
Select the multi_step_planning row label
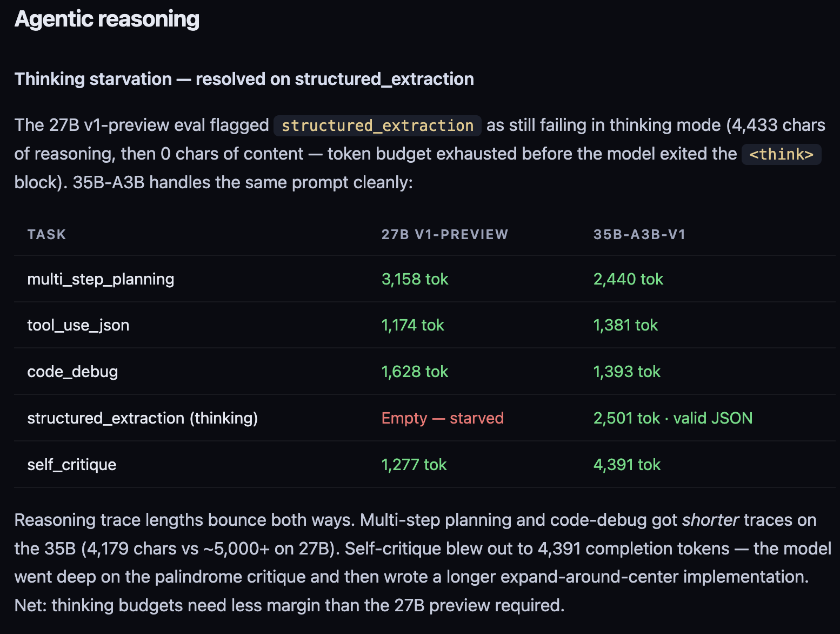101,279
